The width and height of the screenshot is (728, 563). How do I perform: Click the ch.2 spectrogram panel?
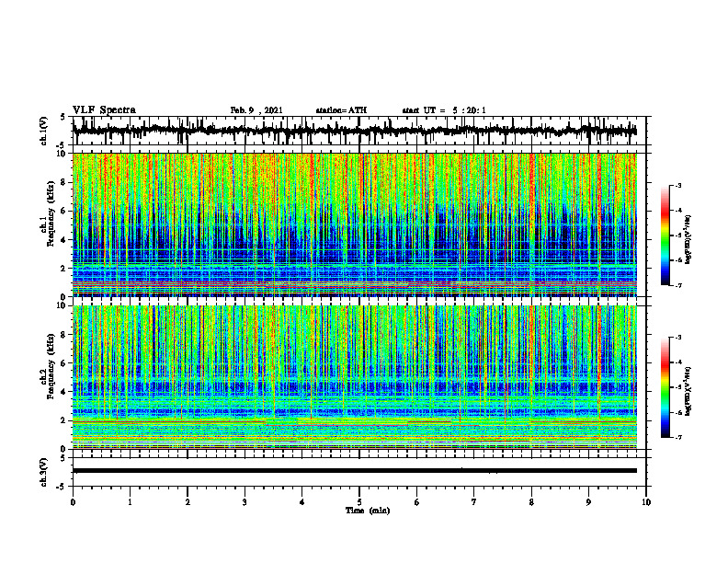coord(354,377)
